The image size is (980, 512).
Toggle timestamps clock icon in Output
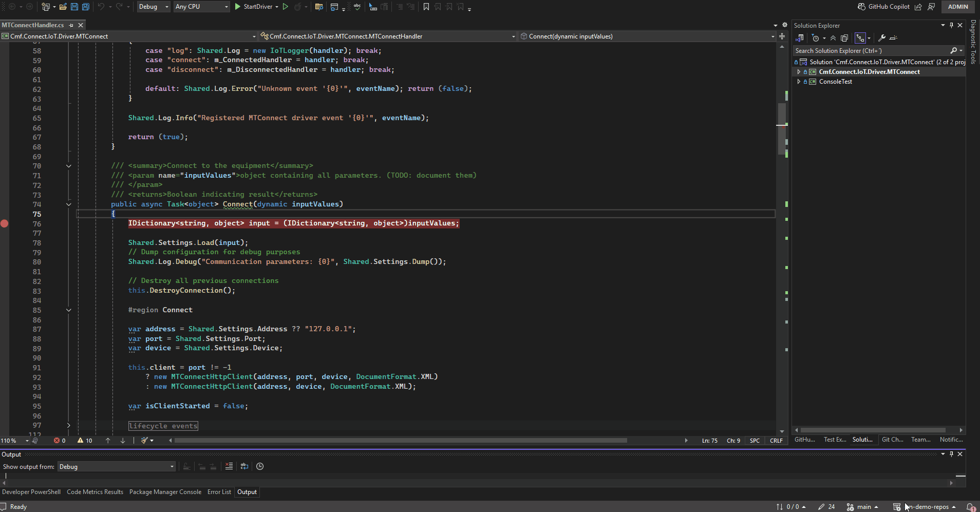point(260,466)
